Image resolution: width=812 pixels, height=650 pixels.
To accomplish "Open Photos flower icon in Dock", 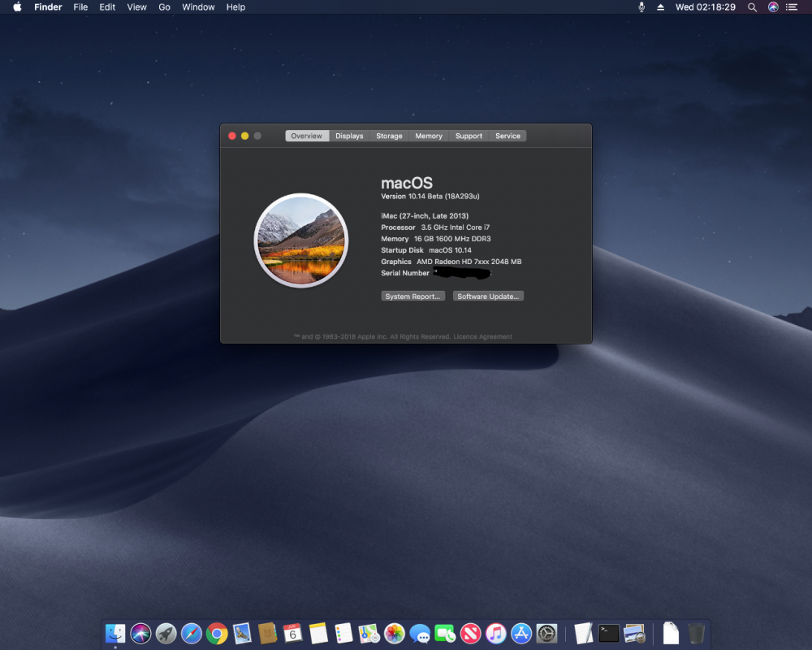I will pos(394,634).
